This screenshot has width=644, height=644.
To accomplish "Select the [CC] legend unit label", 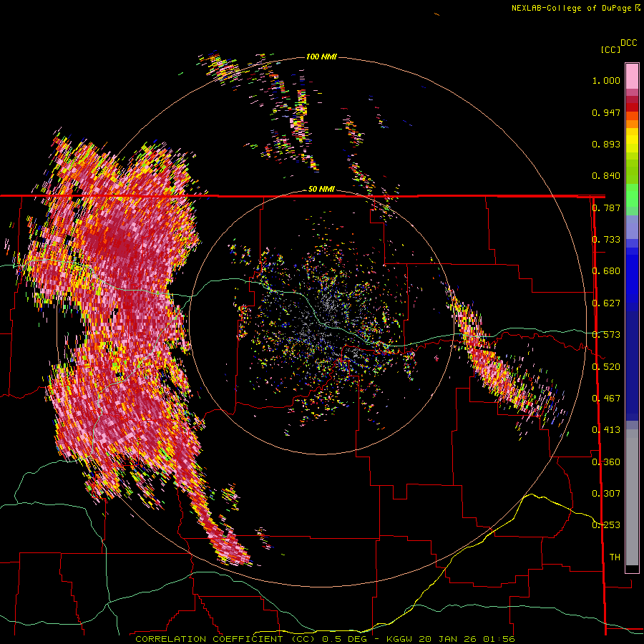I will point(610,49).
